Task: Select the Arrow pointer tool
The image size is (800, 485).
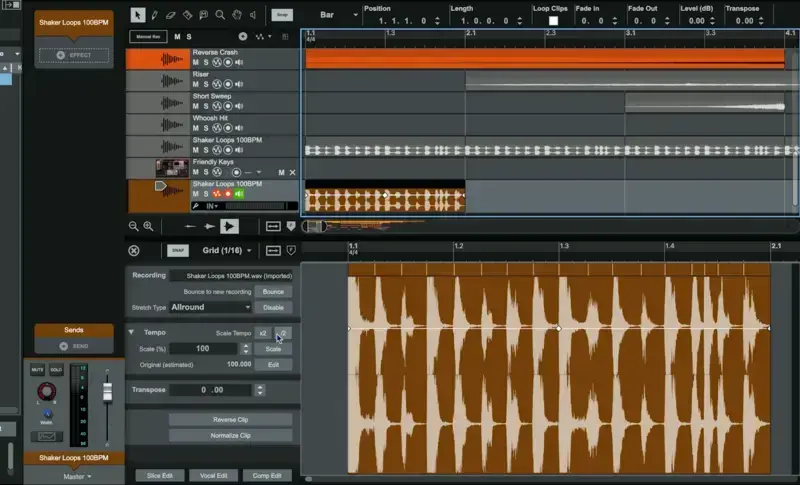Action: [137, 15]
